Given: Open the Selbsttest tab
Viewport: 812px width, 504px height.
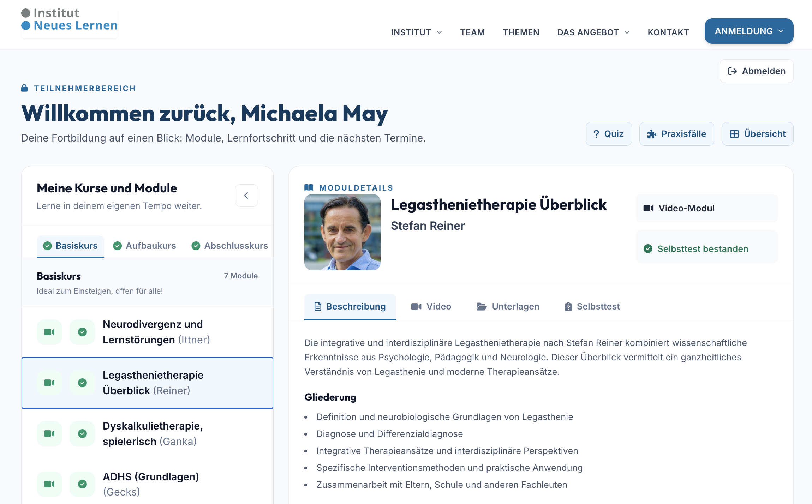Looking at the screenshot, I should click(x=592, y=306).
